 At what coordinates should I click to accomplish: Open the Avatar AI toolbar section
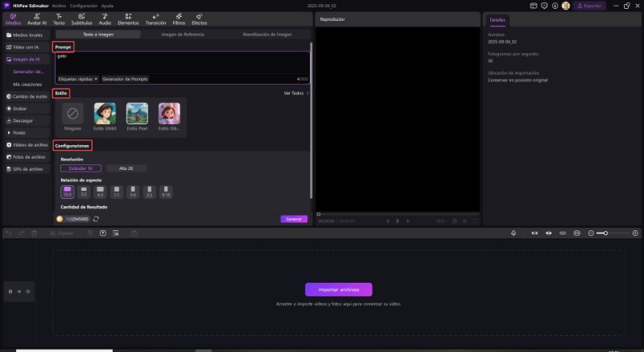(36, 19)
